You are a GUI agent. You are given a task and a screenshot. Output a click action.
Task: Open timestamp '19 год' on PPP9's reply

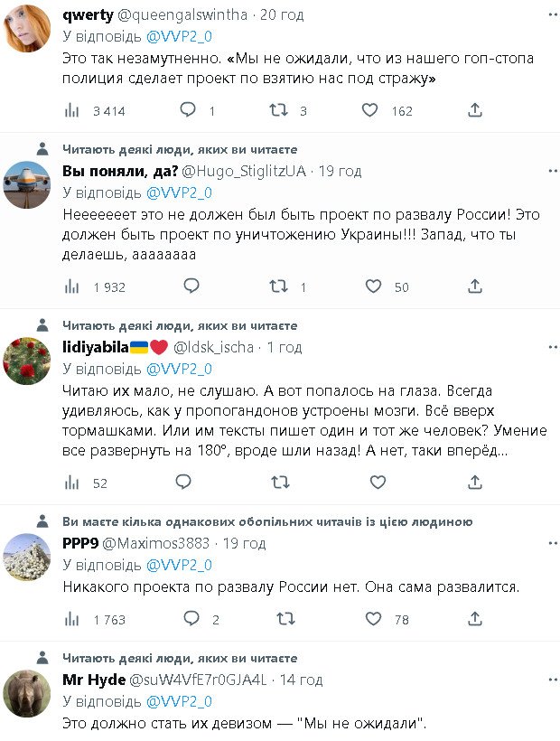[244, 543]
